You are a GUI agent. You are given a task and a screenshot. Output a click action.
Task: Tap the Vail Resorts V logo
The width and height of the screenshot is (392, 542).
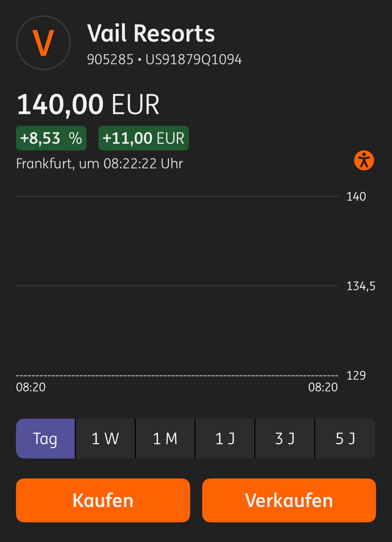43,43
